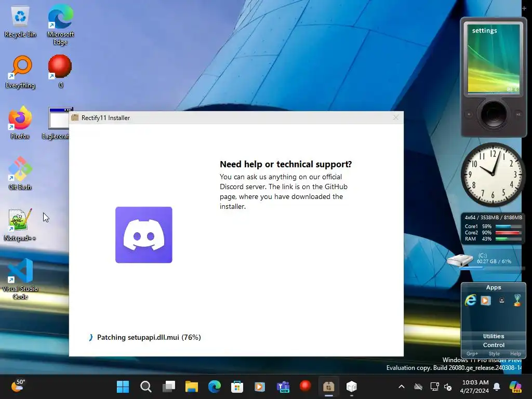The height and width of the screenshot is (399, 532).
Task: Open the 10:03 AM clock and calendar
Action: click(475, 387)
